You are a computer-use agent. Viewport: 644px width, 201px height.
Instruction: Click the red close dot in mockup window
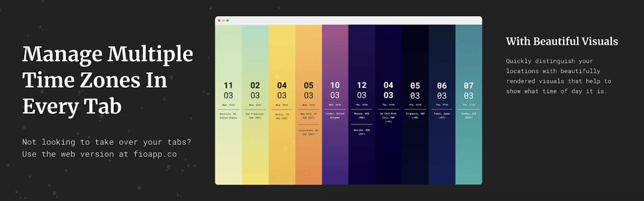click(219, 20)
